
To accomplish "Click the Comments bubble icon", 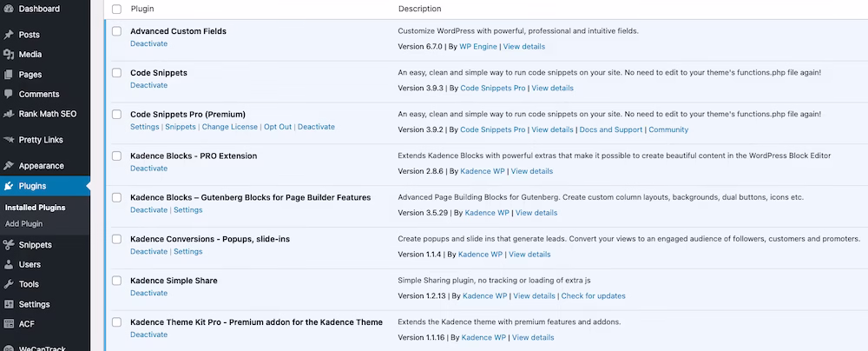I will (9, 94).
